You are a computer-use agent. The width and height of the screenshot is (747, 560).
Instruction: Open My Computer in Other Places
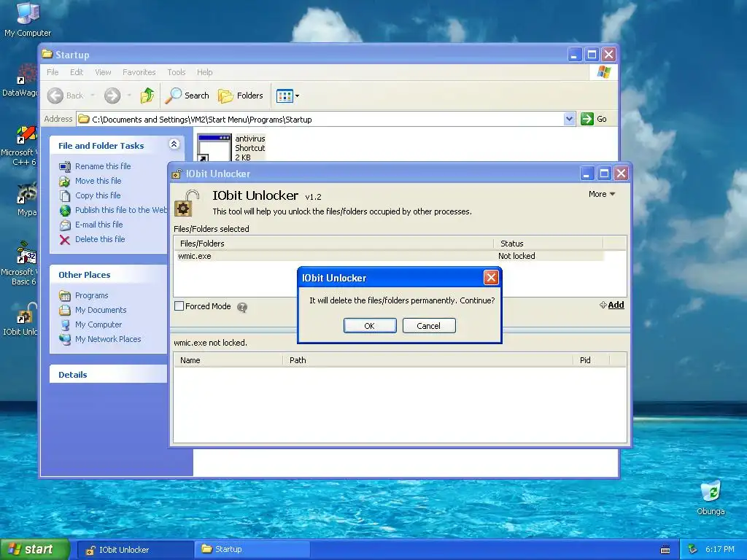pyautogui.click(x=90, y=324)
